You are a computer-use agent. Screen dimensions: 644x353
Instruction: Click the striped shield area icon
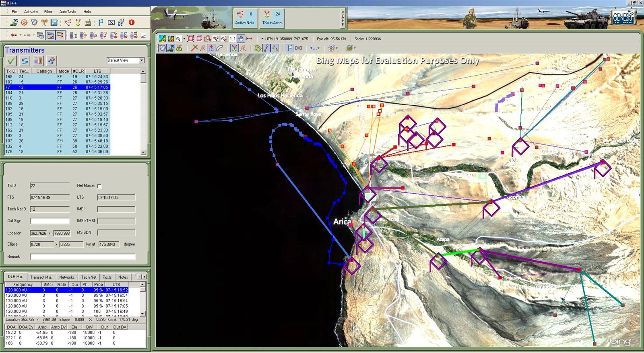pos(34,23)
